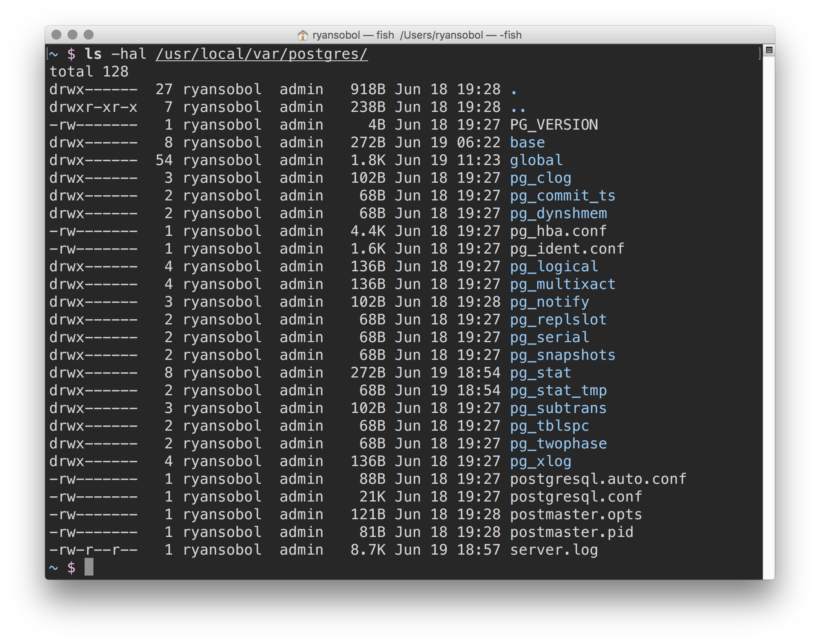The height and width of the screenshot is (644, 820).
Task: Click the split pane icon above scrollbar
Action: pos(769,50)
